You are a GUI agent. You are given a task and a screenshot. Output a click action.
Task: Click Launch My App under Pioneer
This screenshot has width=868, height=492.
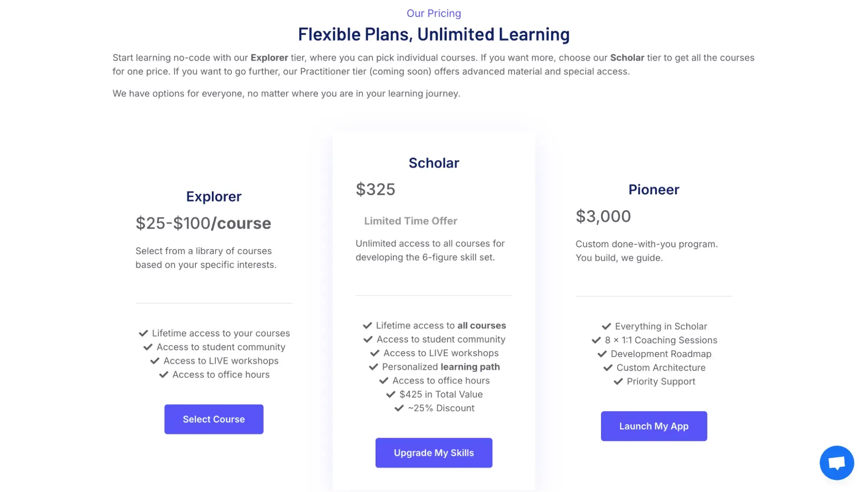pos(653,426)
